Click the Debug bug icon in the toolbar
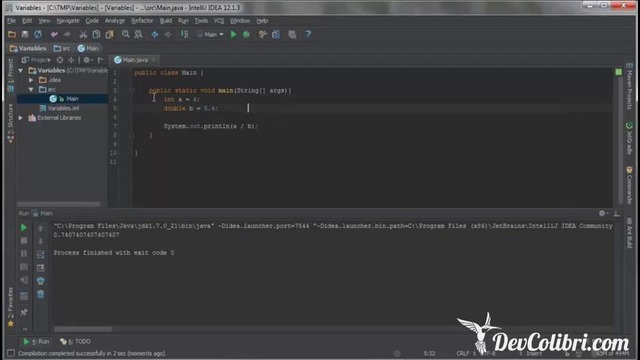This screenshot has width=640, height=360. coord(247,35)
